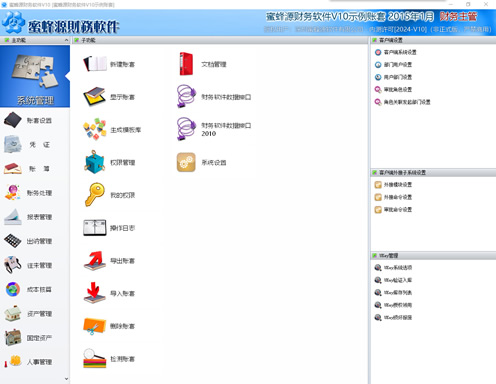
Task: Open 删除账套 scissors icon
Action: [x=95, y=326]
